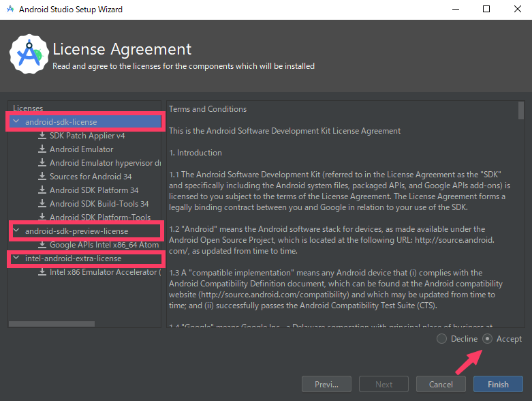This screenshot has width=532, height=401.
Task: Select the Google APIs Intel x86_64 Atom row
Action: (85, 244)
